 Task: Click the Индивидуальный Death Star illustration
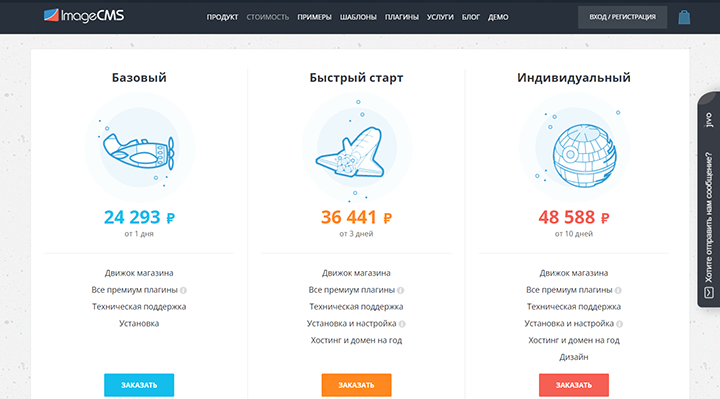574,147
